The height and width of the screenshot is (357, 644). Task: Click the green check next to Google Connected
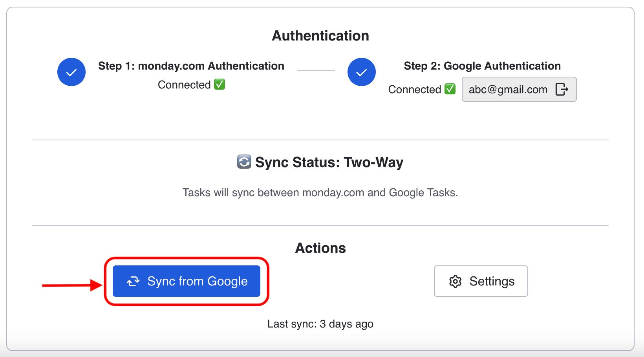450,89
